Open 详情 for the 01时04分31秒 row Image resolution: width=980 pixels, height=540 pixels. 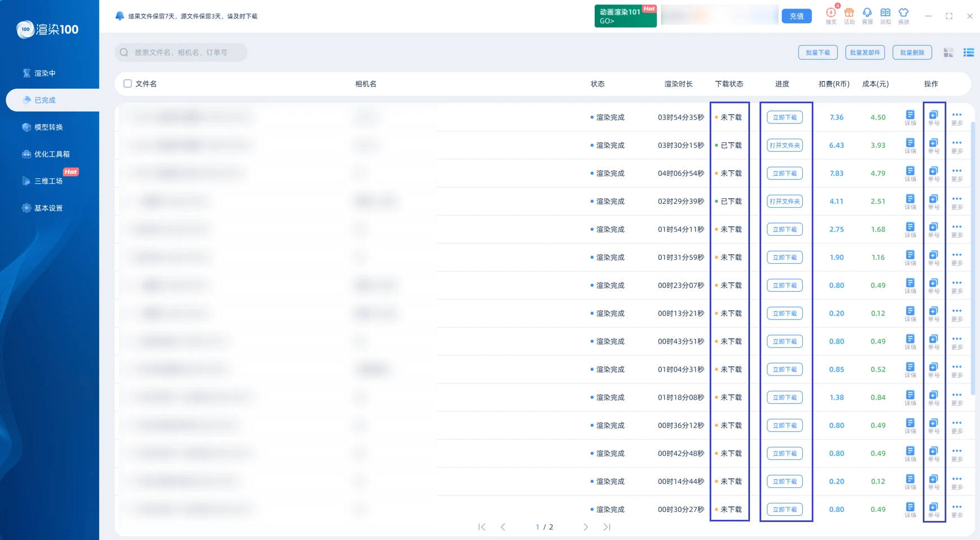tap(910, 370)
